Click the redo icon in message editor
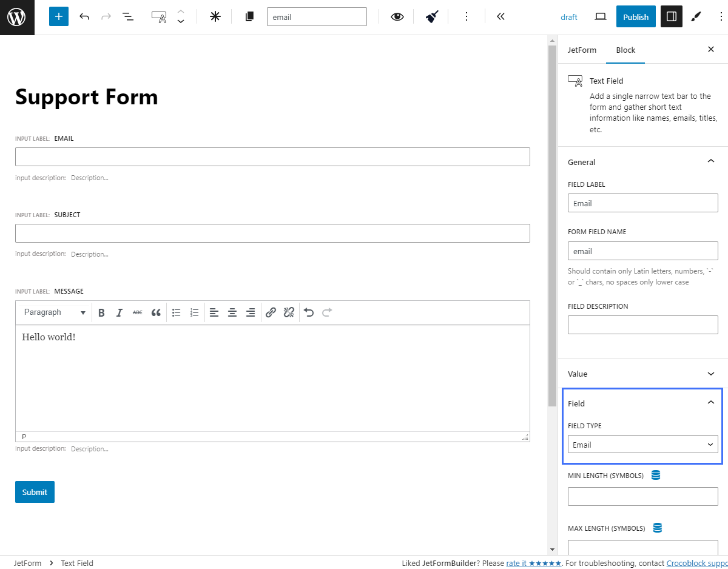The width and height of the screenshot is (728, 569). pyautogui.click(x=327, y=312)
